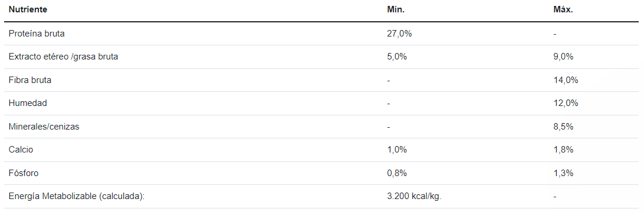Select the Fósforo row label

[x=24, y=174]
